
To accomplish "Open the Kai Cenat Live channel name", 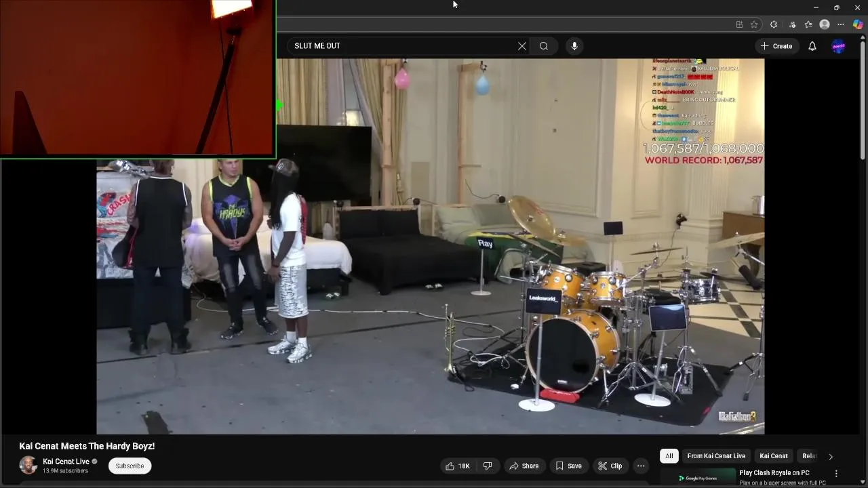I will coord(66,462).
